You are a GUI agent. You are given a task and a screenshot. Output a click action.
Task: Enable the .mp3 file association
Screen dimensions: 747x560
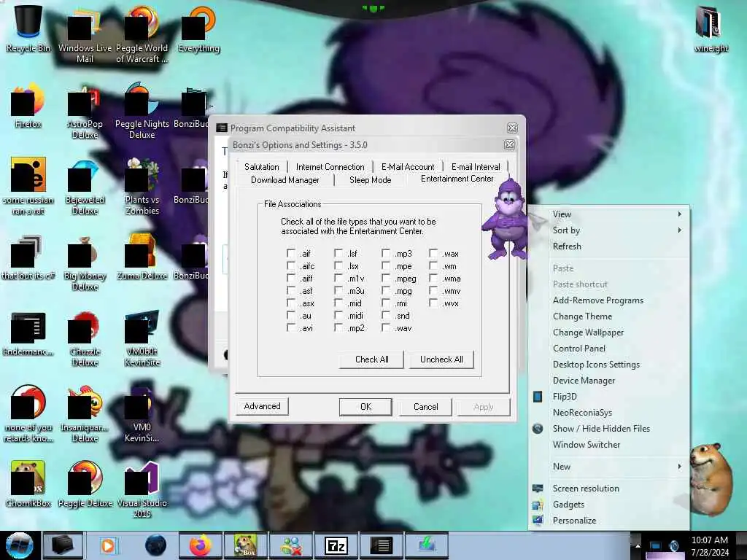(x=386, y=253)
